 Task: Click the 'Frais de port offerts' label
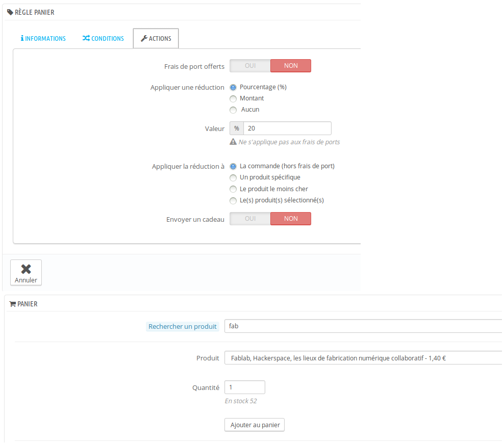[194, 66]
